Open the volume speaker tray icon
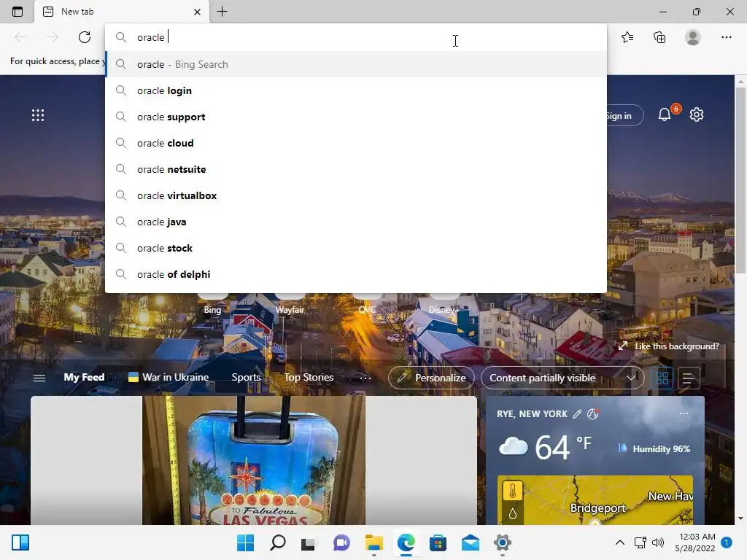This screenshot has width=747, height=560. coord(658,542)
